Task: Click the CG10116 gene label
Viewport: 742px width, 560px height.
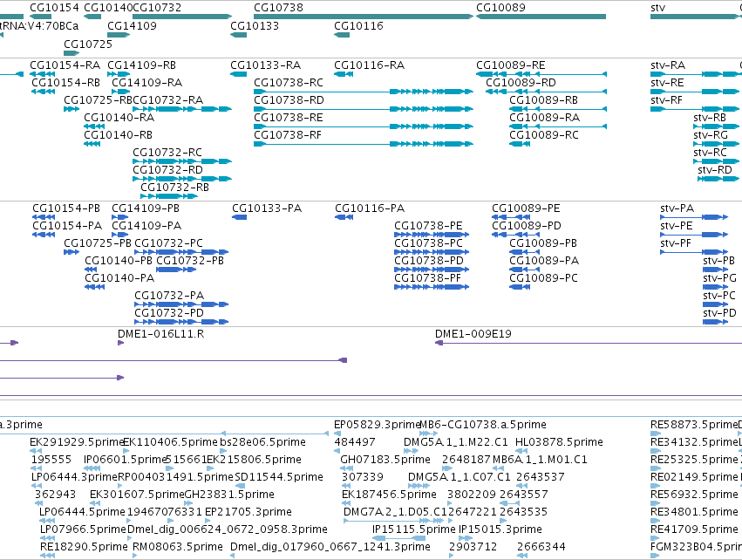Action: coord(358,25)
